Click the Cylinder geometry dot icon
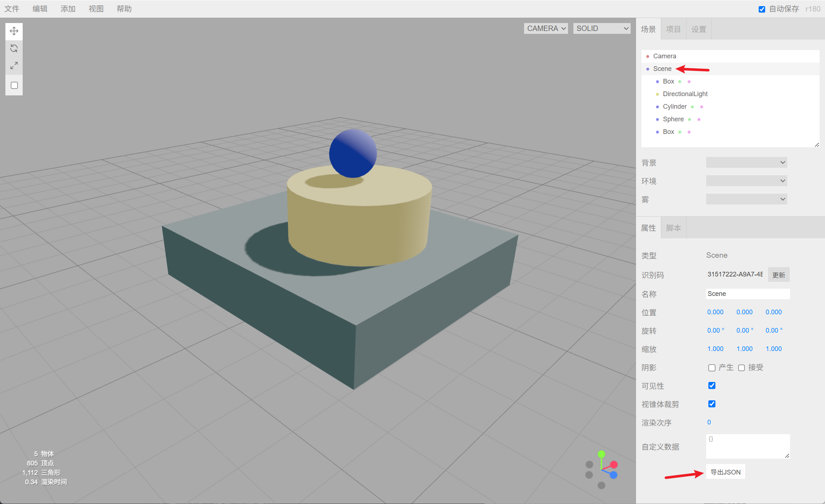 692,107
